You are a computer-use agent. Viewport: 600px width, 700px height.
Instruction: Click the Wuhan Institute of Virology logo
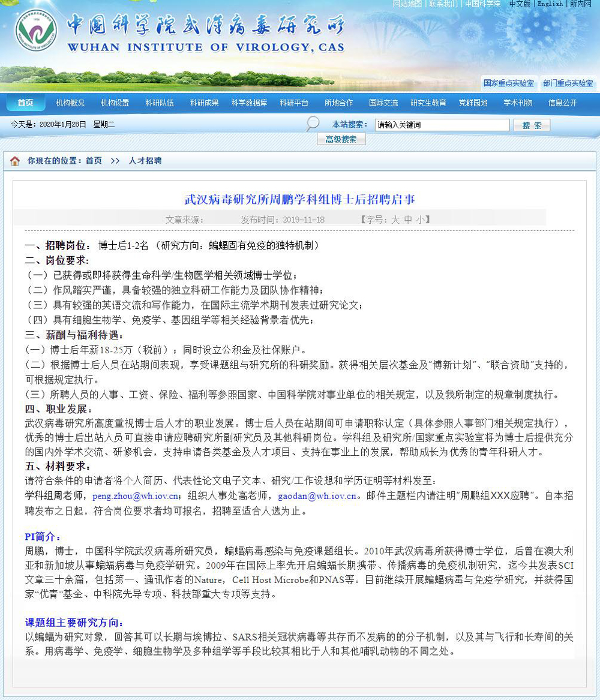point(36,31)
